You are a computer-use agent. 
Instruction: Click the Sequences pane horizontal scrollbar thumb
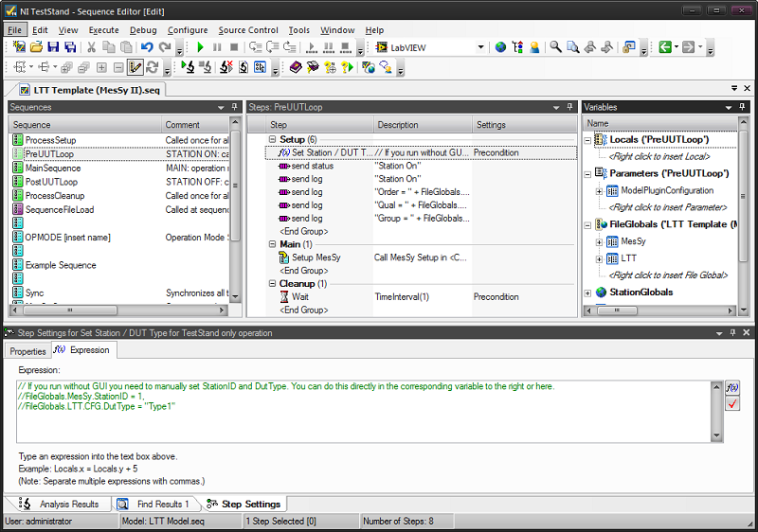coord(68,310)
